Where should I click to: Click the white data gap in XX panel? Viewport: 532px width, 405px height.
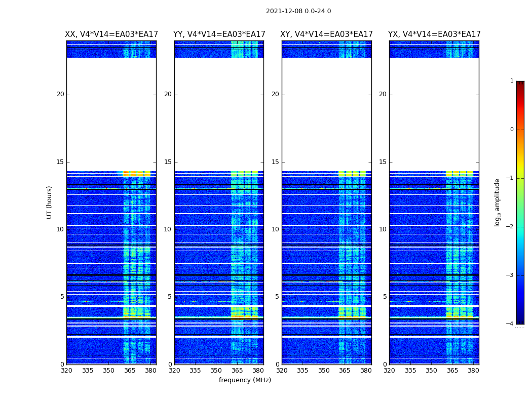point(111,114)
